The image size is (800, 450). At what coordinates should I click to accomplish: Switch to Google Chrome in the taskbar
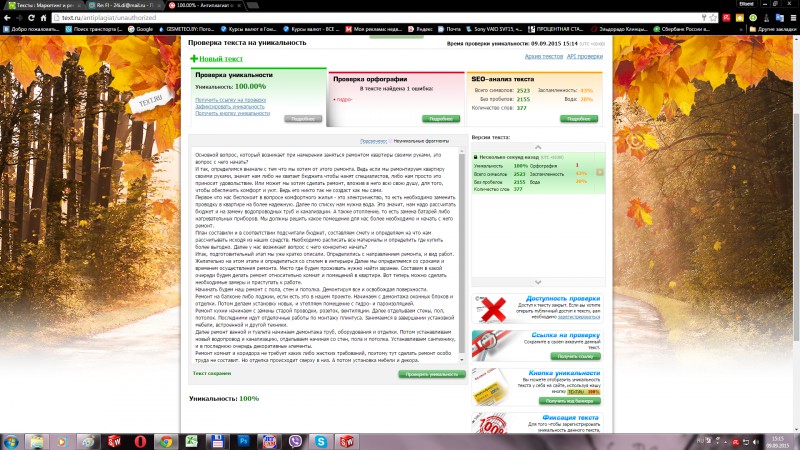166,441
